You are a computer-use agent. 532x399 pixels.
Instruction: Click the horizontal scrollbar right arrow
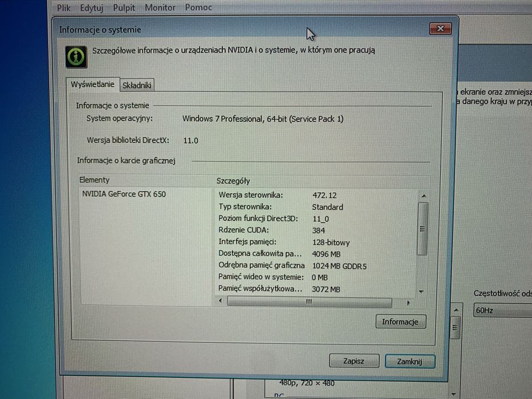[x=408, y=303]
